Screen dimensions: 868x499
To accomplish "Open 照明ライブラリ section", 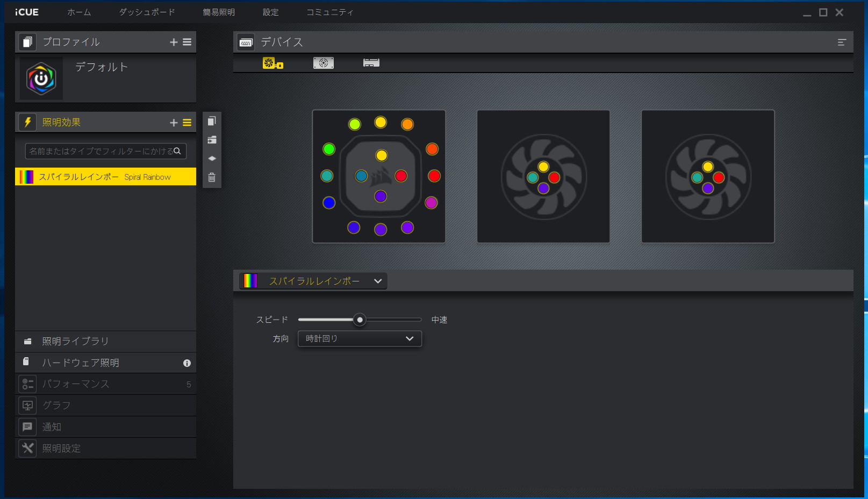I will pos(105,341).
